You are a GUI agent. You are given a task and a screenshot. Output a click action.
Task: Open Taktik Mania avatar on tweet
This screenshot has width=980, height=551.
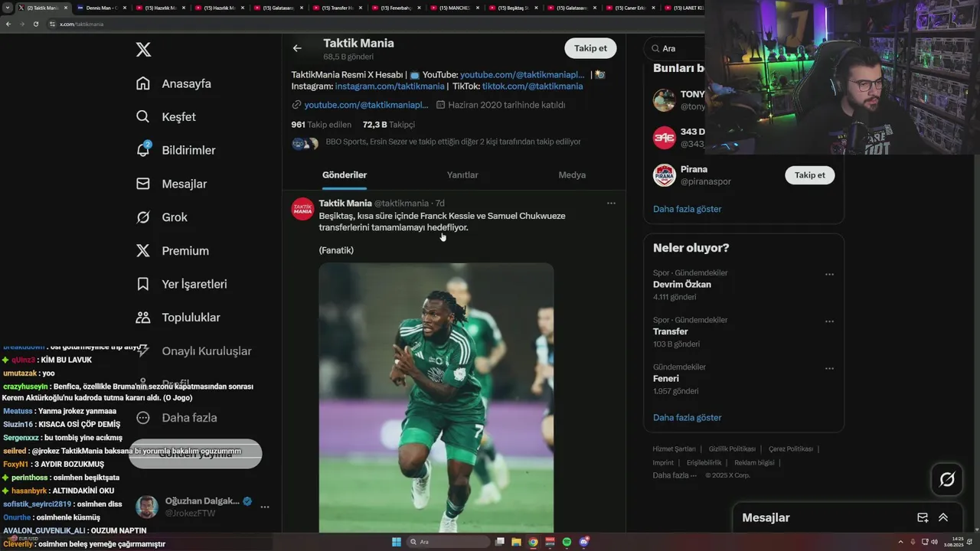click(302, 209)
